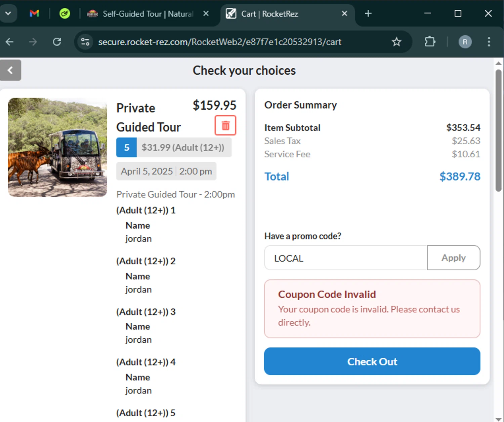The height and width of the screenshot is (422, 504).
Task: Click the promo code field containing LOCAL
Action: [346, 258]
